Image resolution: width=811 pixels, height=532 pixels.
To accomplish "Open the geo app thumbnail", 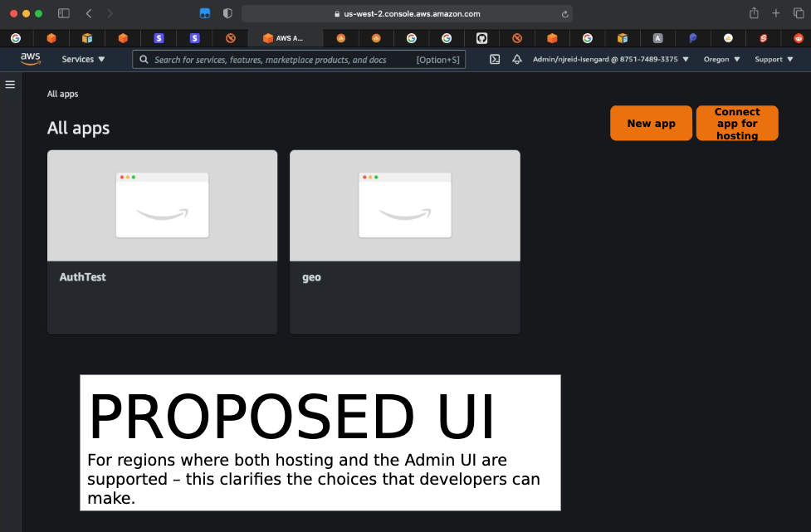I will 405,206.
